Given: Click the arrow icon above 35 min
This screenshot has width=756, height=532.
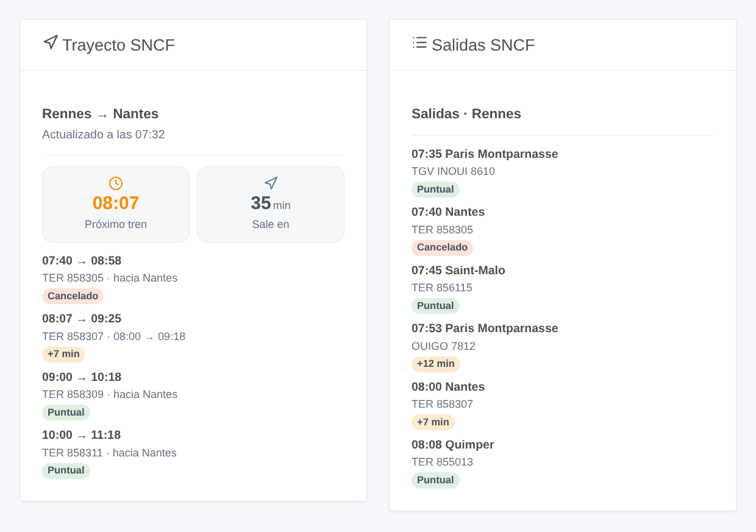Looking at the screenshot, I should [271, 183].
